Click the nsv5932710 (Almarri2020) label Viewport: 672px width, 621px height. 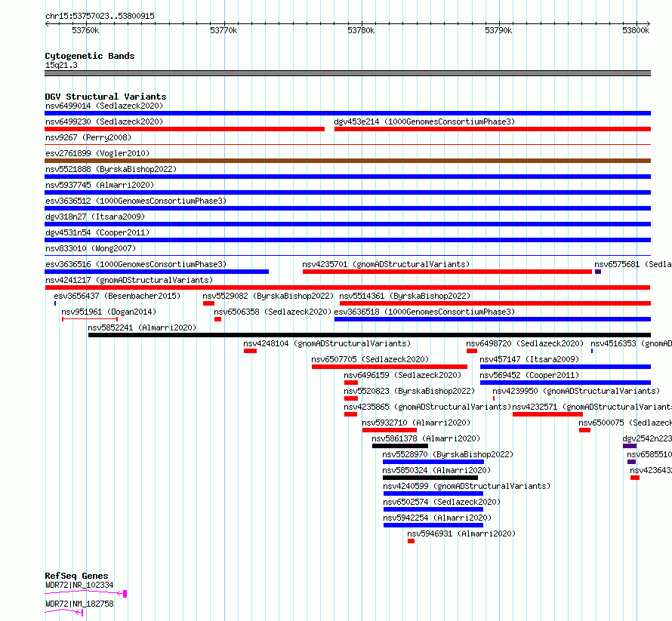[416, 423]
